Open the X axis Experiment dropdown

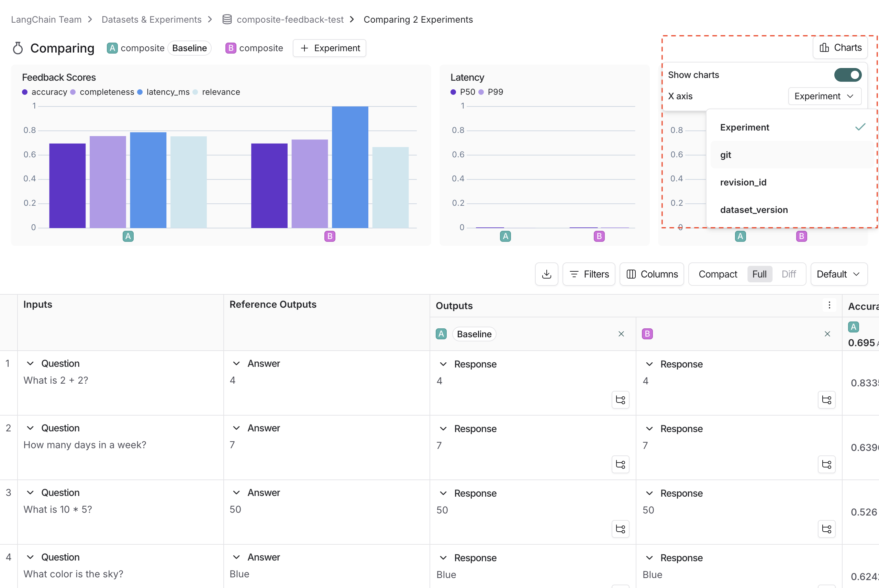click(x=824, y=97)
